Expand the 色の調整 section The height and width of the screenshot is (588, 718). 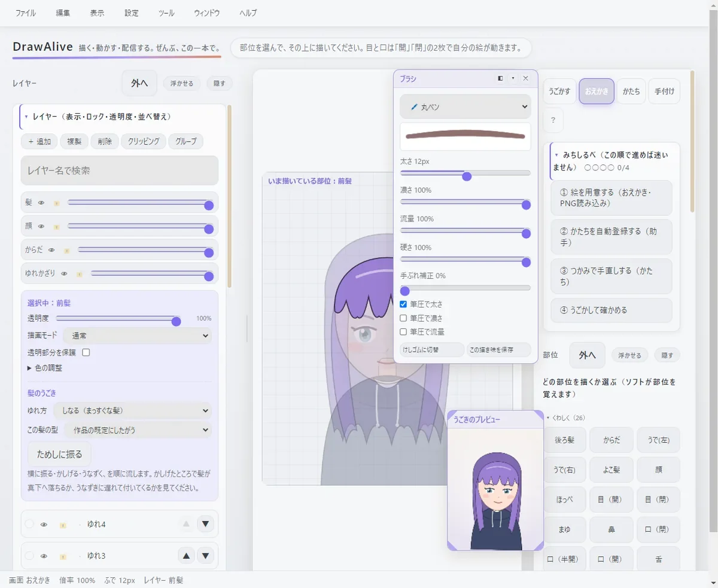(x=45, y=368)
